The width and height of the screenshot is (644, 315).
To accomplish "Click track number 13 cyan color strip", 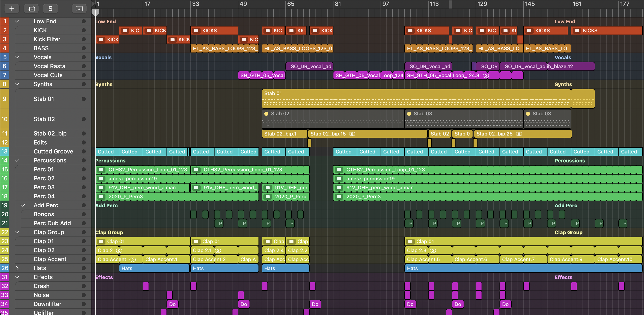I will (x=4, y=151).
